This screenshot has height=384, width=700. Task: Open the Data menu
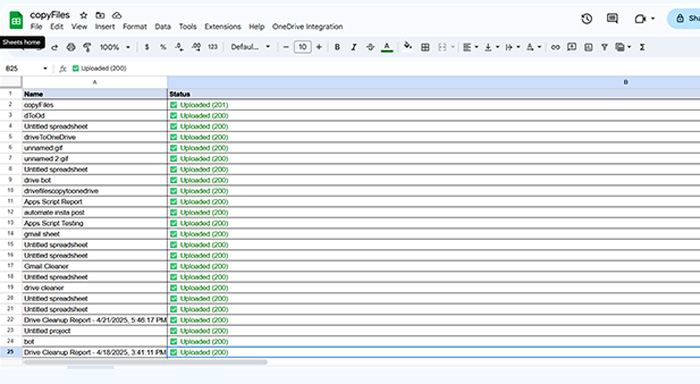coord(162,27)
